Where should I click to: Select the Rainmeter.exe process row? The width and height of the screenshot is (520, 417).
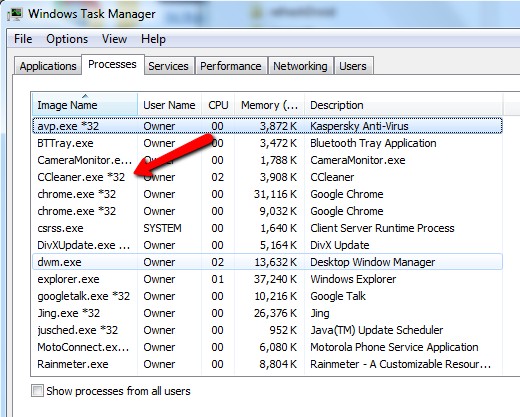tap(267, 364)
